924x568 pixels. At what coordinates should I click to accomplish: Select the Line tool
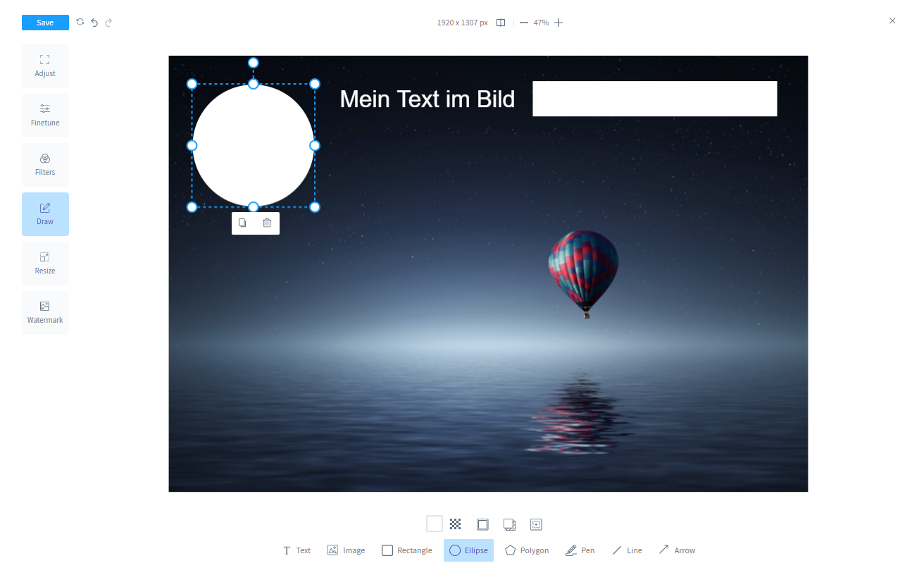(627, 550)
